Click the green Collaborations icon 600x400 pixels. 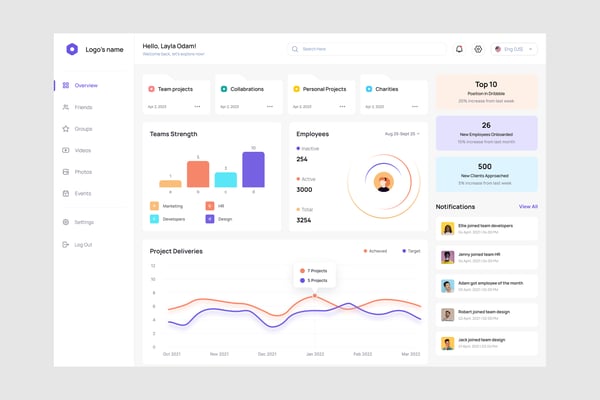coord(224,89)
